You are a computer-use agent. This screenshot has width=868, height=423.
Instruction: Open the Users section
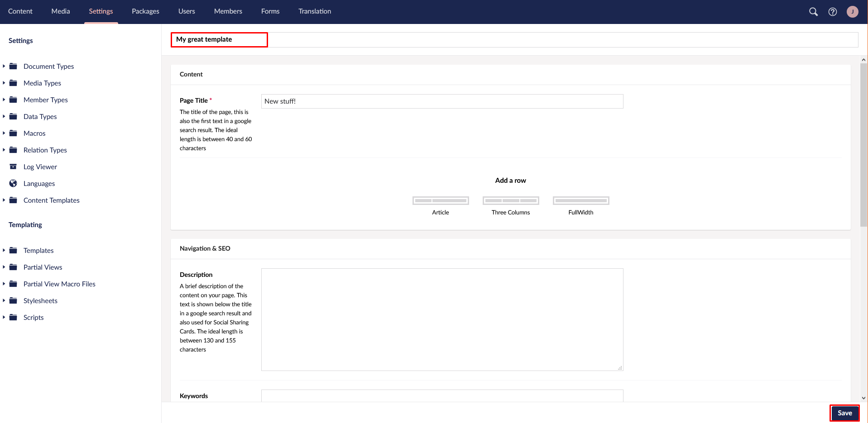click(x=187, y=11)
